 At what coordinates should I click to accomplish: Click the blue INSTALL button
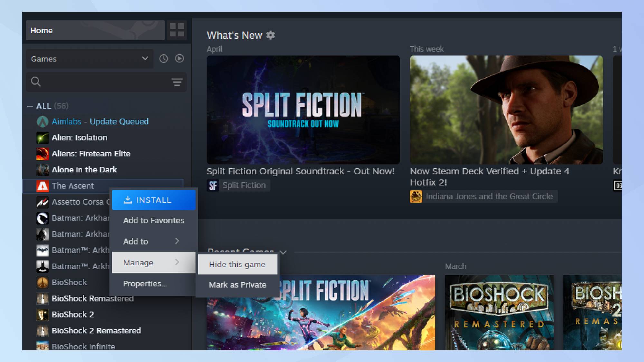(154, 200)
